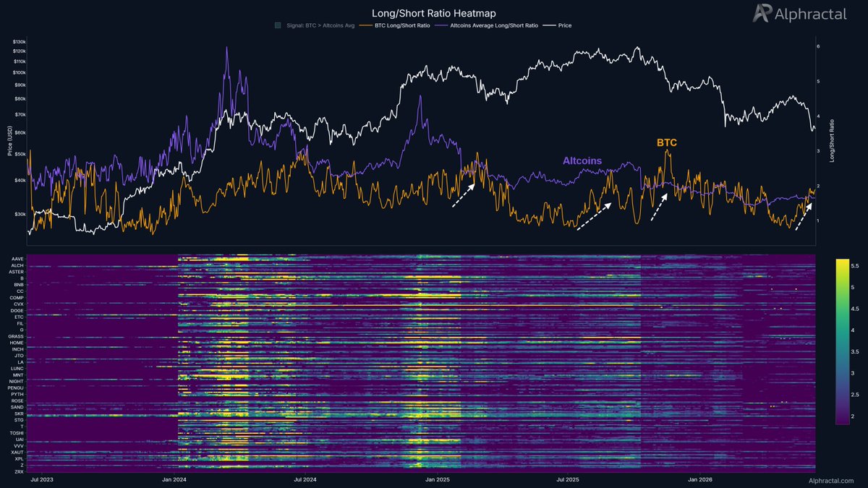Click the $50k price axis tick
The height and width of the screenshot is (488, 868).
point(20,153)
